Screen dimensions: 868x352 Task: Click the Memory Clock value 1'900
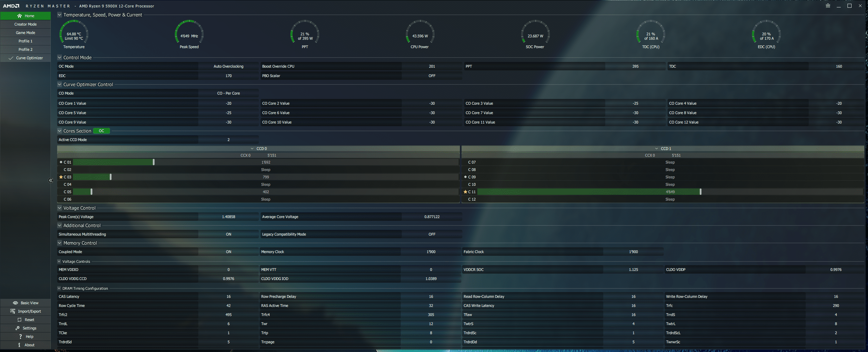click(x=431, y=252)
